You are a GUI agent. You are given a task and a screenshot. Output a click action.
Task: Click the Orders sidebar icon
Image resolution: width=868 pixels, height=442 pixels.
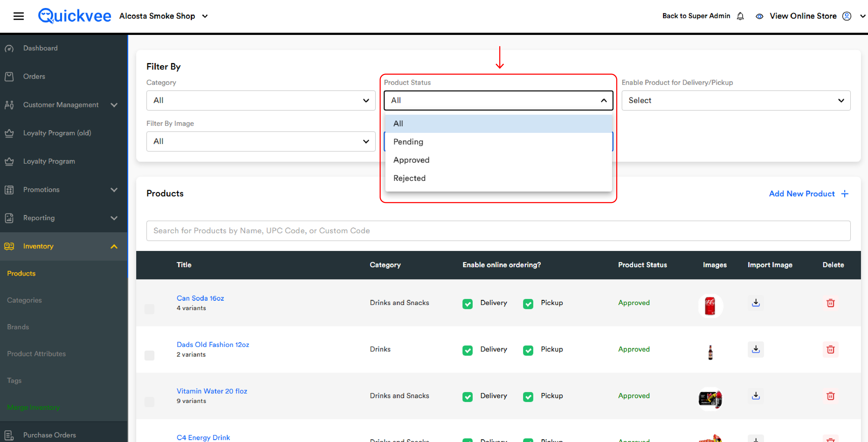coord(9,77)
